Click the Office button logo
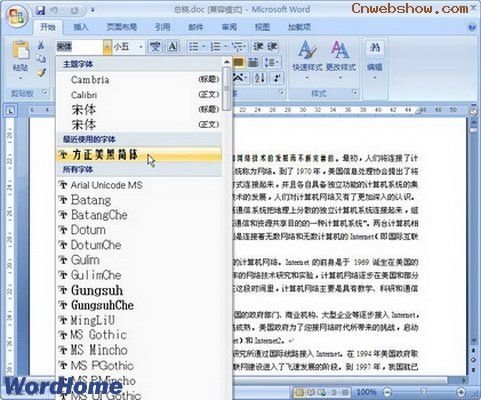481x400 pixels. 17,17
